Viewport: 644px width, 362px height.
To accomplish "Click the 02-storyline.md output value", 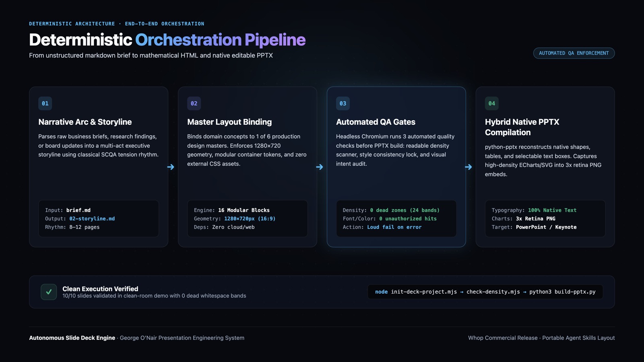I will (92, 219).
